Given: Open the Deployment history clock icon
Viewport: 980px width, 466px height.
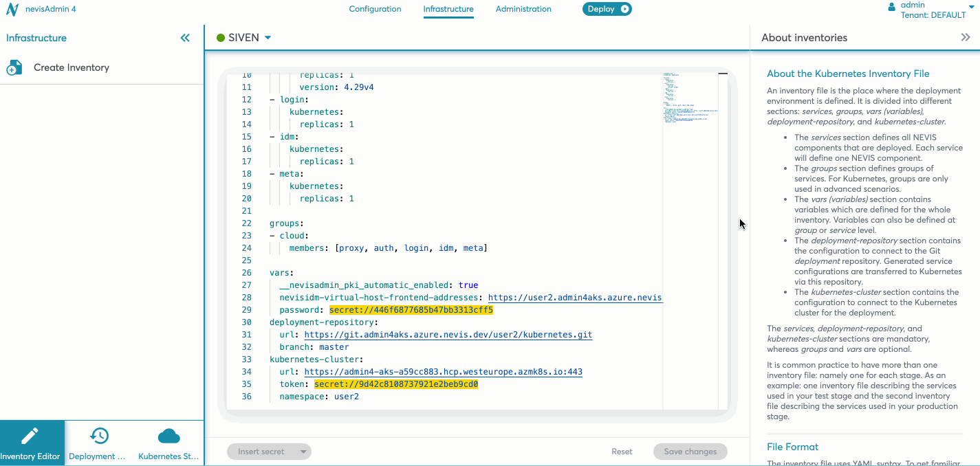Looking at the screenshot, I should coord(99,436).
